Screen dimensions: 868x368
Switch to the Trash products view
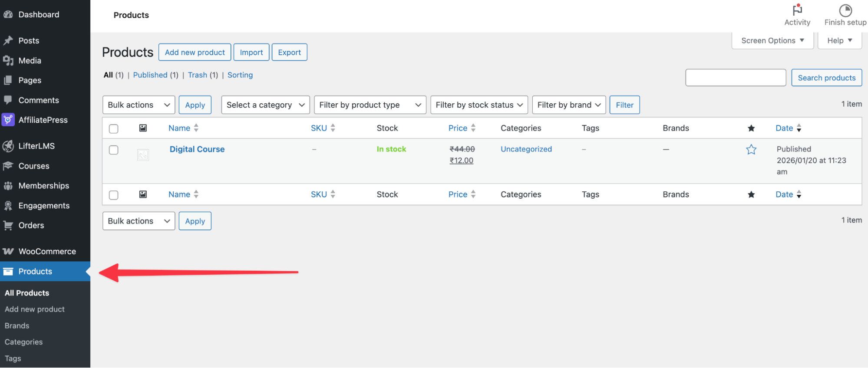(x=198, y=75)
